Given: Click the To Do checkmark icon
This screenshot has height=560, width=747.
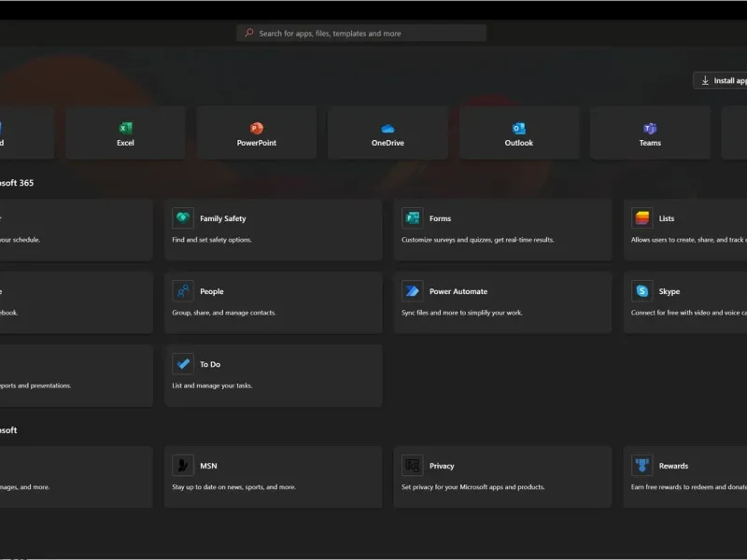Looking at the screenshot, I should 183,364.
